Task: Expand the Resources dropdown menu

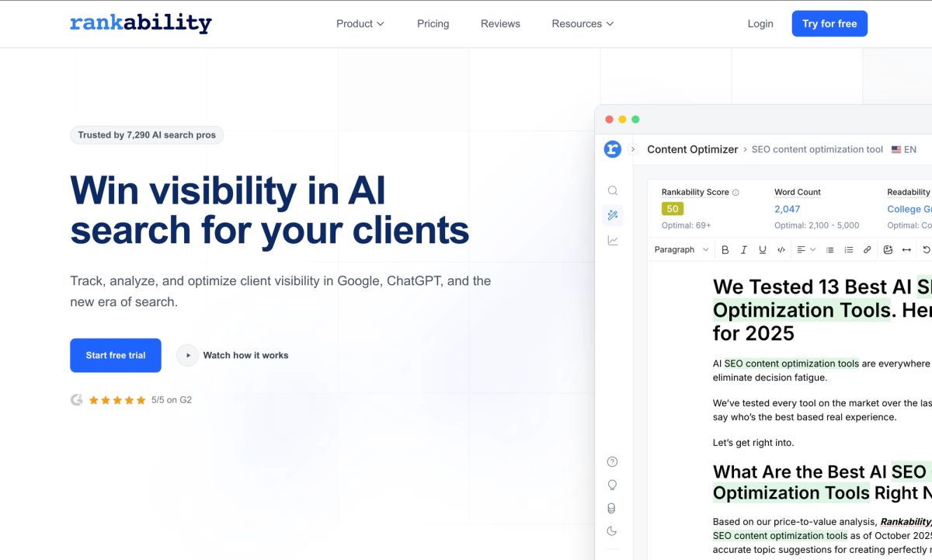Action: [582, 23]
